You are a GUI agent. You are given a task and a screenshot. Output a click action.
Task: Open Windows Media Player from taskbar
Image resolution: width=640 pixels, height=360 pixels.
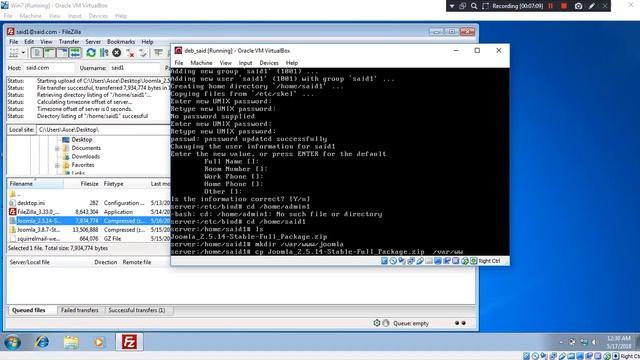click(x=98, y=342)
